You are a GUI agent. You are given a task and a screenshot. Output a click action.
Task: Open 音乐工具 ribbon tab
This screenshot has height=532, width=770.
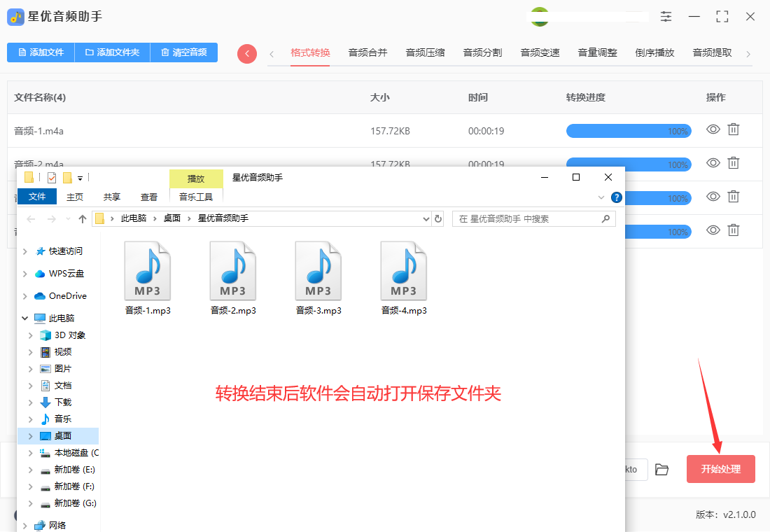[196, 197]
